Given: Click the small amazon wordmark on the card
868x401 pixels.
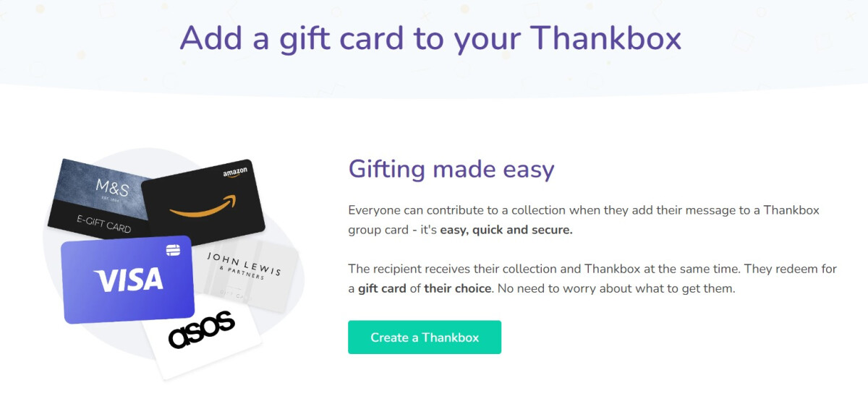Looking at the screenshot, I should pyautogui.click(x=235, y=172).
